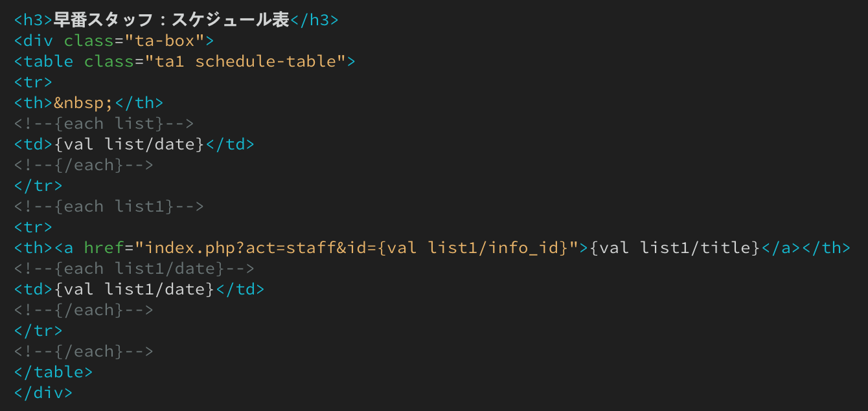Click the div tag name on line two
This screenshot has width=868, height=411.
39,41
